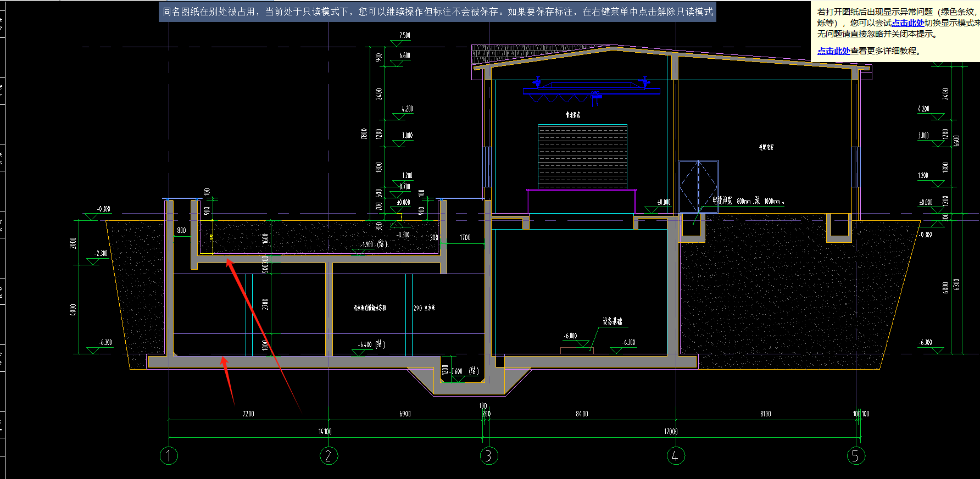Click the 7.500 elevation label
Viewport: 980px width, 479px height.
[x=405, y=35]
